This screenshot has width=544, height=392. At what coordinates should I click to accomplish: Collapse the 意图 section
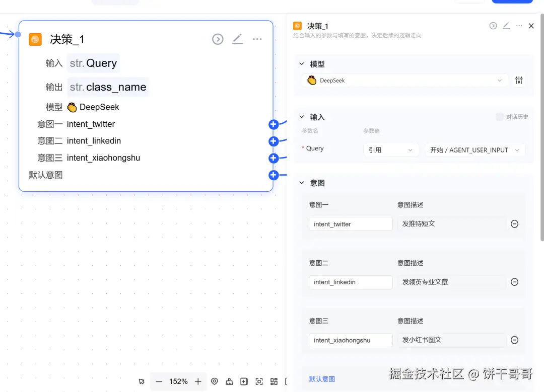coord(302,183)
